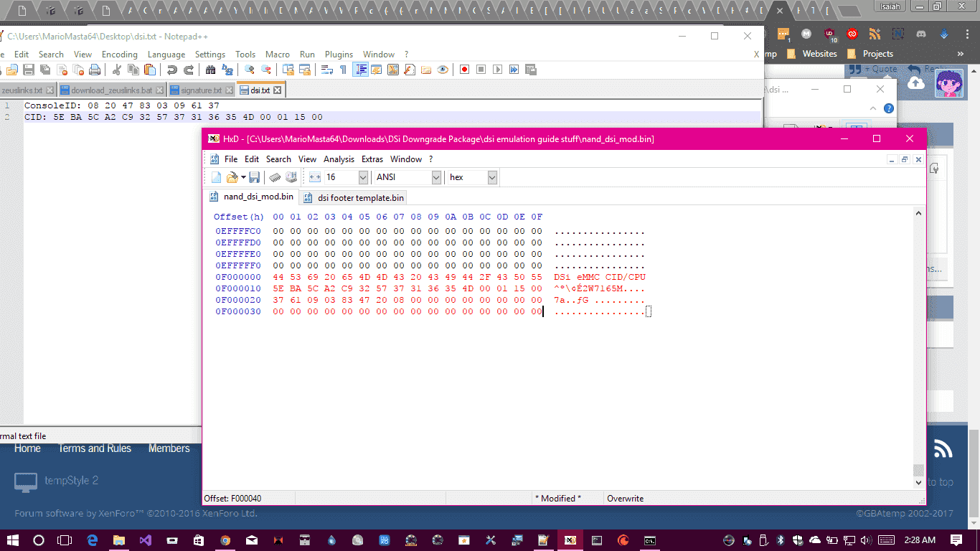Click the Home footer link
980x551 pixels.
(x=27, y=448)
